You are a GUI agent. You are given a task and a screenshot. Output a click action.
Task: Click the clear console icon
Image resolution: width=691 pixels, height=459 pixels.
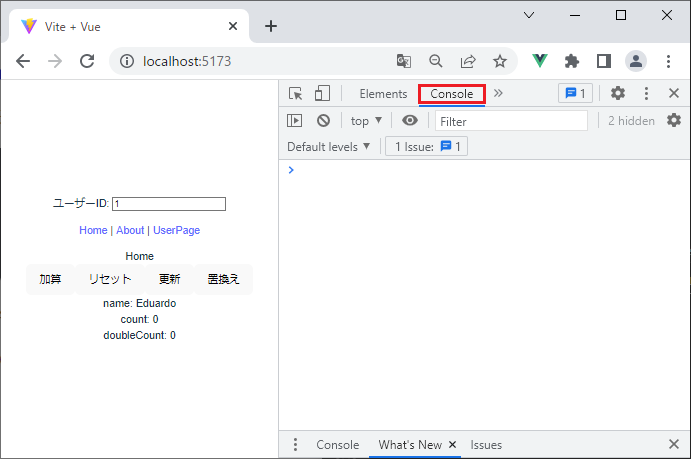click(323, 121)
